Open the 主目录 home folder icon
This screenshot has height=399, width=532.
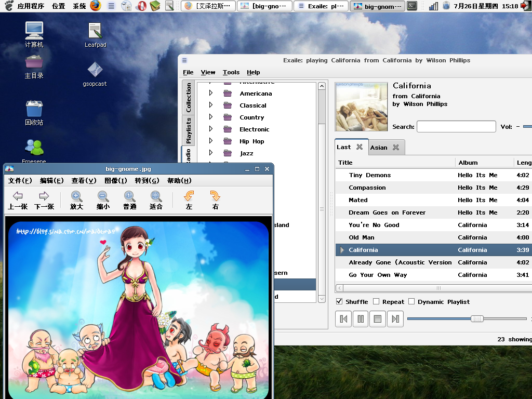34,67
